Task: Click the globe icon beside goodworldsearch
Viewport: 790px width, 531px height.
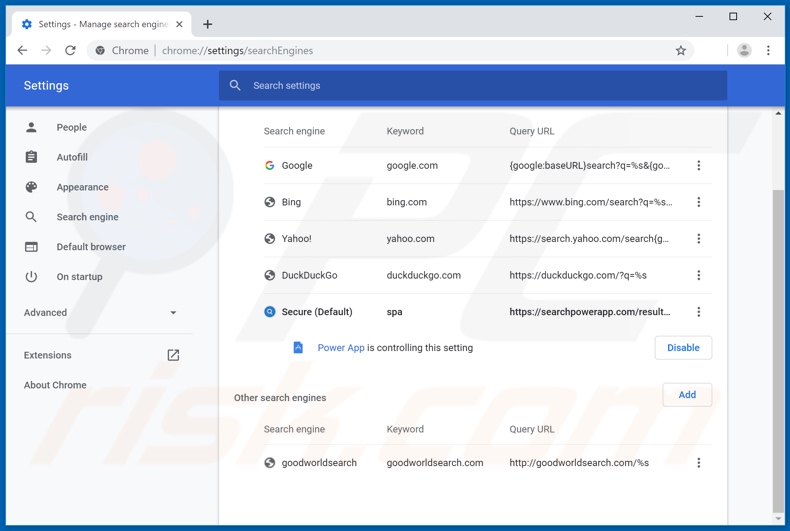Action: [270, 462]
